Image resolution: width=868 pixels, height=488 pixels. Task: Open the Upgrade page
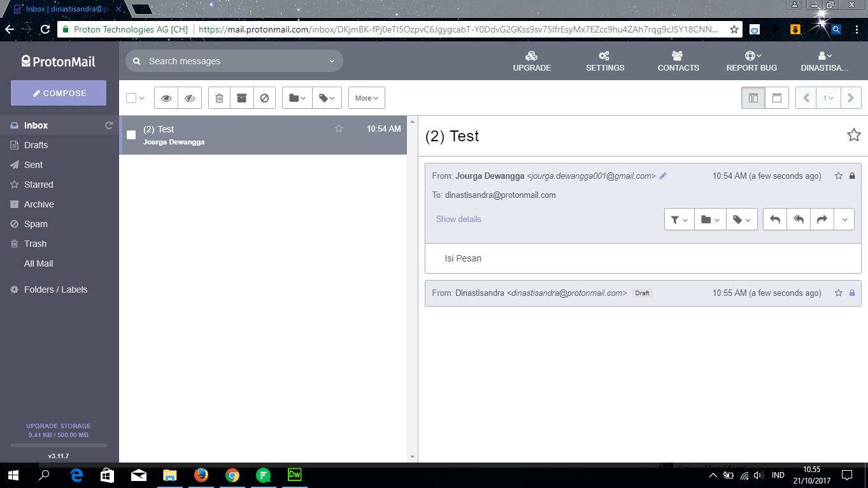(532, 61)
